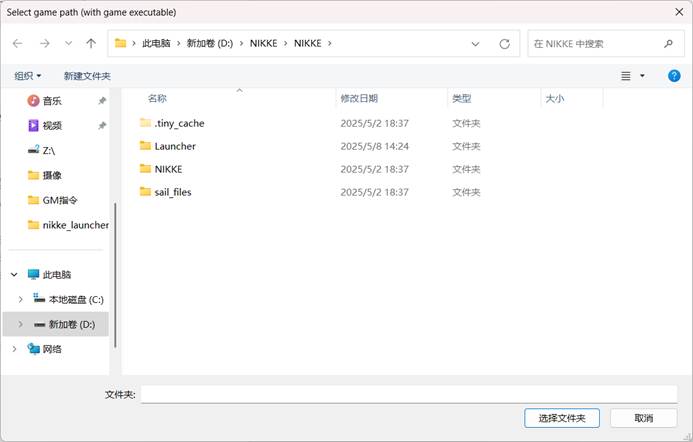This screenshot has height=442, width=693.
Task: Click the navigation pane scrollbar
Action: coord(115,275)
